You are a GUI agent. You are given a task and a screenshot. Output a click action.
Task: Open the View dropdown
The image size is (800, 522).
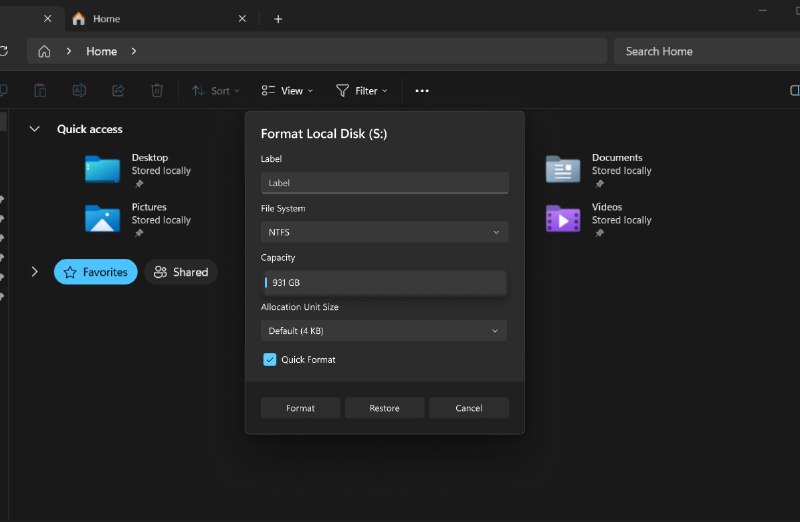coord(287,91)
